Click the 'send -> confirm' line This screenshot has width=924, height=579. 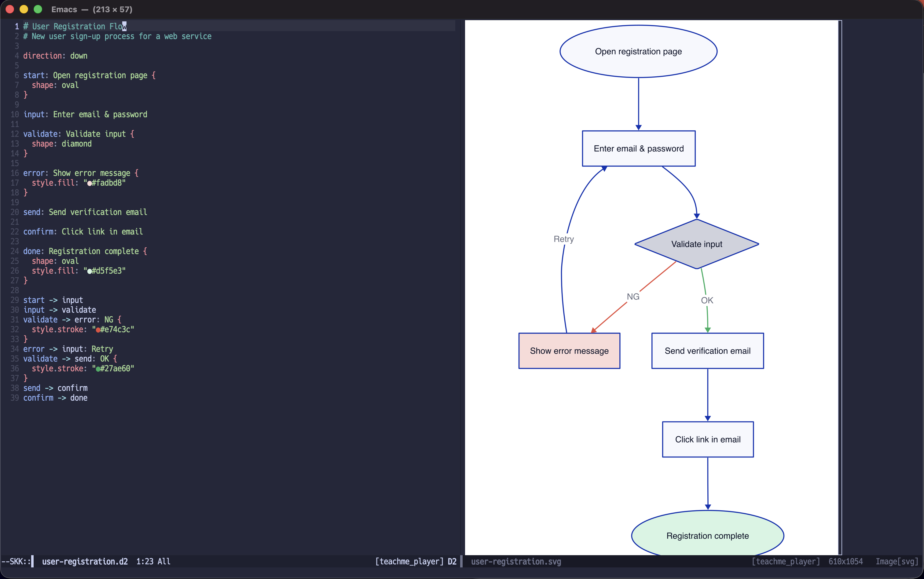(x=55, y=388)
